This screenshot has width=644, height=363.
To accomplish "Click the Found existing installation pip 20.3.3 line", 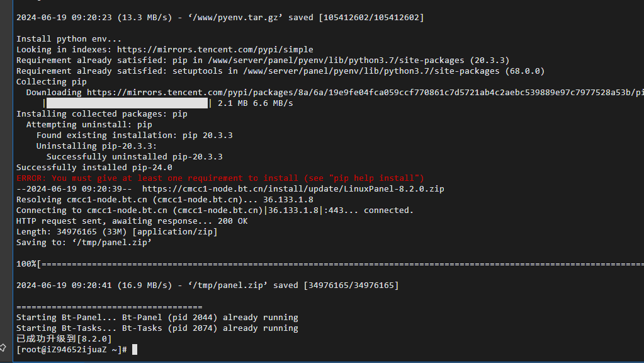I will 134,135.
